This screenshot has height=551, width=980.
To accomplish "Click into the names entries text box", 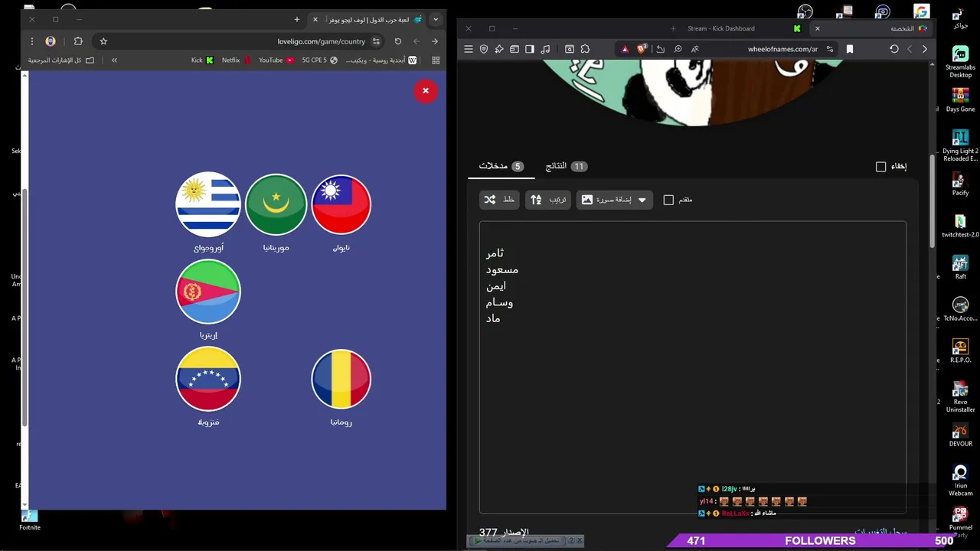I will [693, 367].
